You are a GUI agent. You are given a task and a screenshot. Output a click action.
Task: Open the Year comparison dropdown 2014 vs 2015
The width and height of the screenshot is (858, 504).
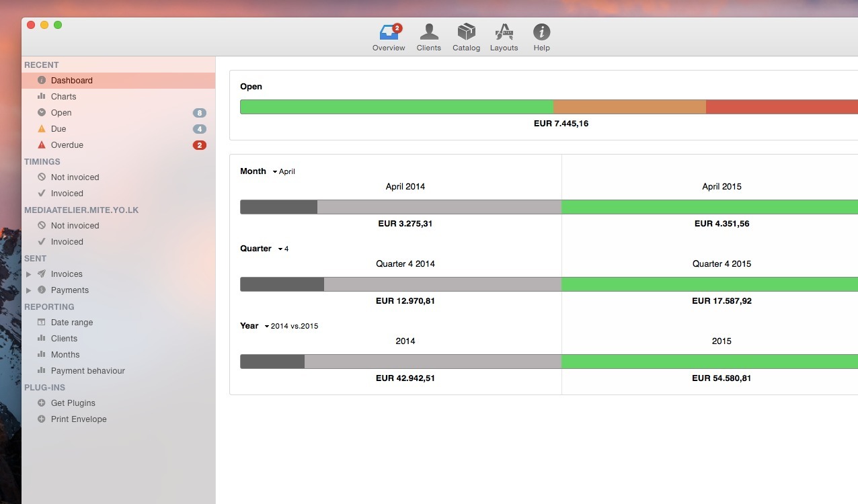288,326
